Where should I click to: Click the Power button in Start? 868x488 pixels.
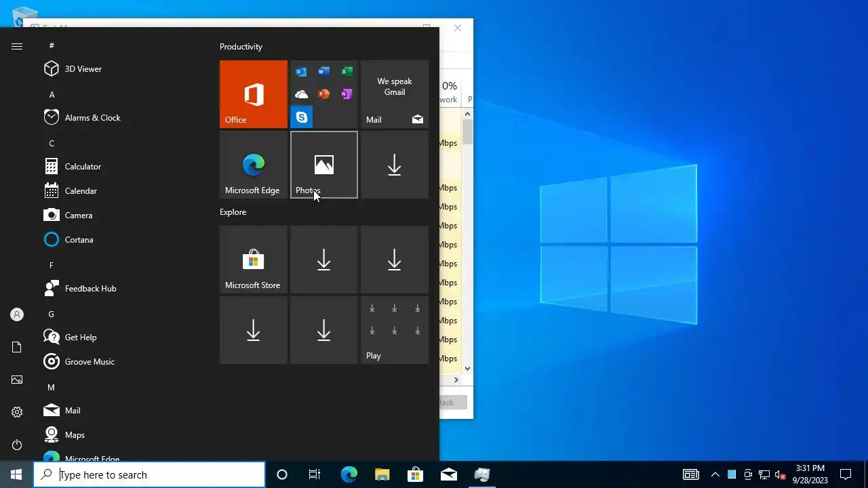pyautogui.click(x=17, y=445)
